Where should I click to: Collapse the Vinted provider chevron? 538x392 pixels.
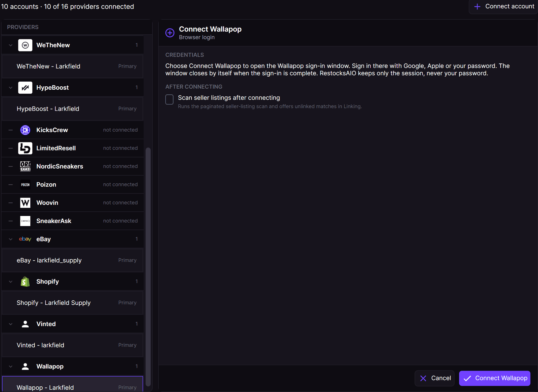pos(11,324)
